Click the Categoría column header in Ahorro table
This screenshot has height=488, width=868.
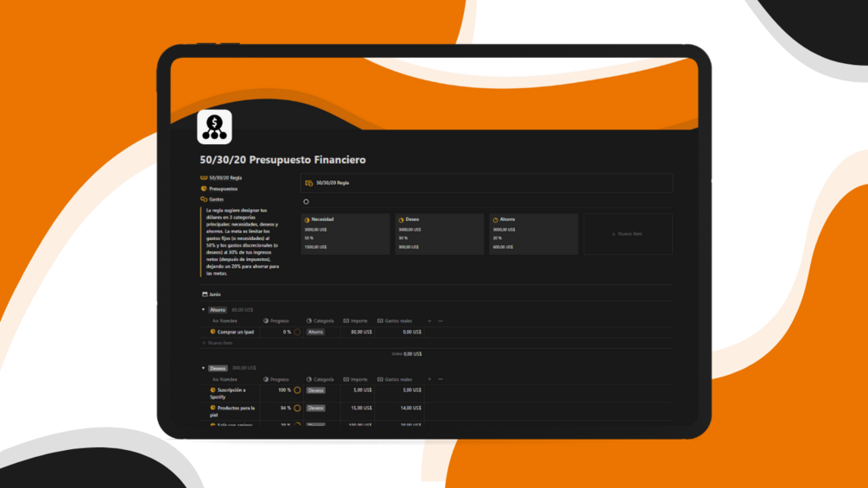pyautogui.click(x=320, y=321)
